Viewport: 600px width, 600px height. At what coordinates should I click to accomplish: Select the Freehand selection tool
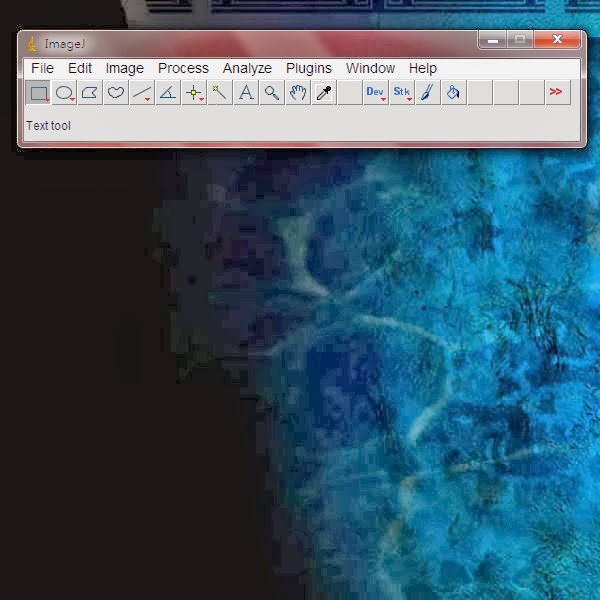[x=116, y=92]
